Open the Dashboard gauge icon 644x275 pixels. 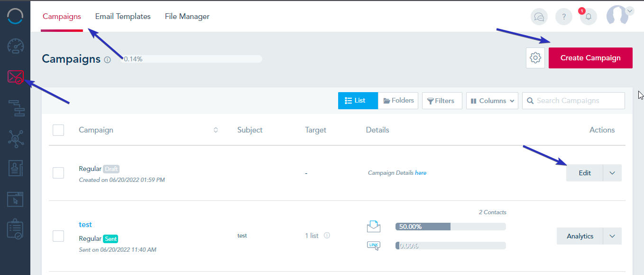(15, 46)
